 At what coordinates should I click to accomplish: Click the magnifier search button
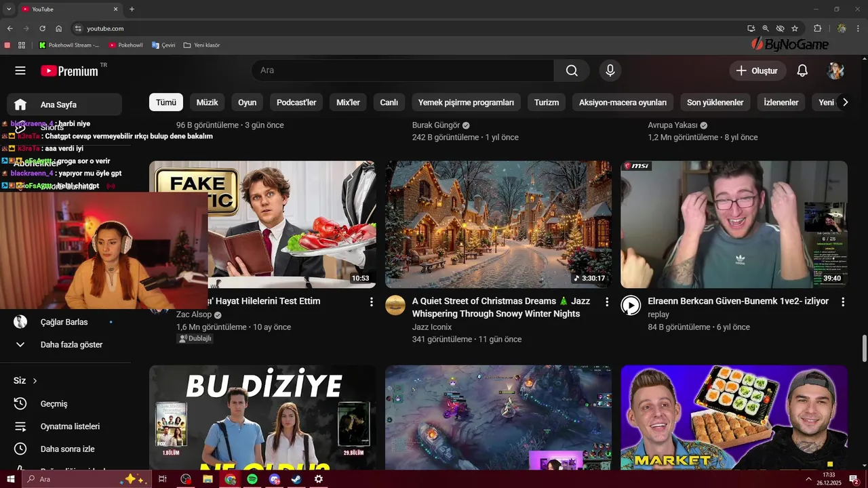[x=572, y=70]
